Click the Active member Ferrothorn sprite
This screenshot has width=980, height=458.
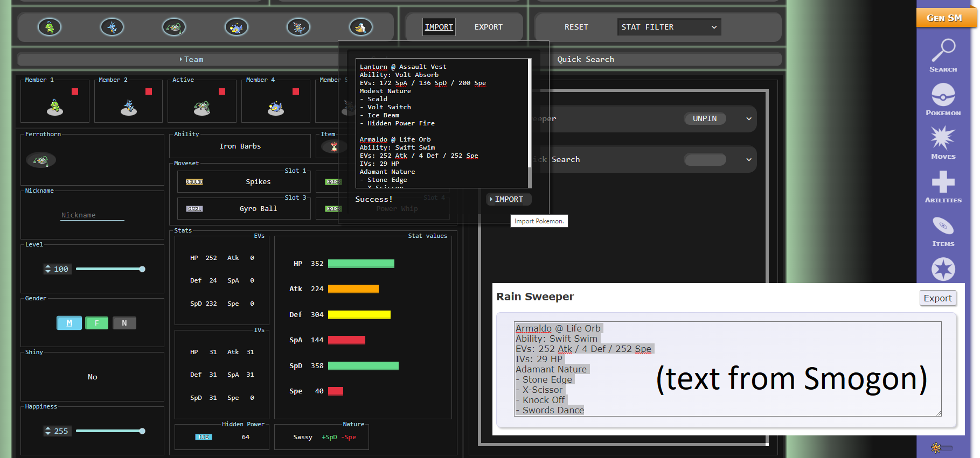click(x=202, y=108)
